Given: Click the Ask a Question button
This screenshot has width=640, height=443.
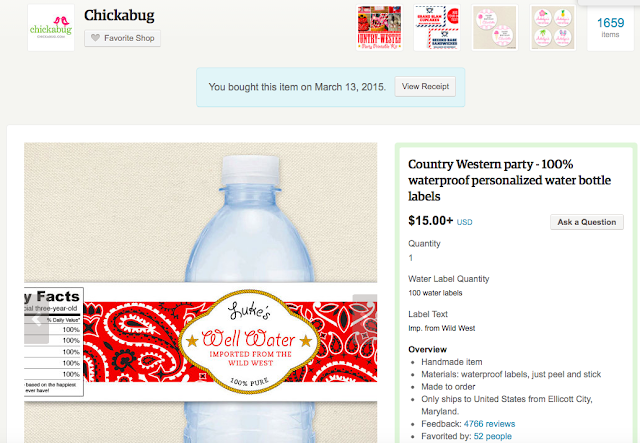Looking at the screenshot, I should coord(586,222).
